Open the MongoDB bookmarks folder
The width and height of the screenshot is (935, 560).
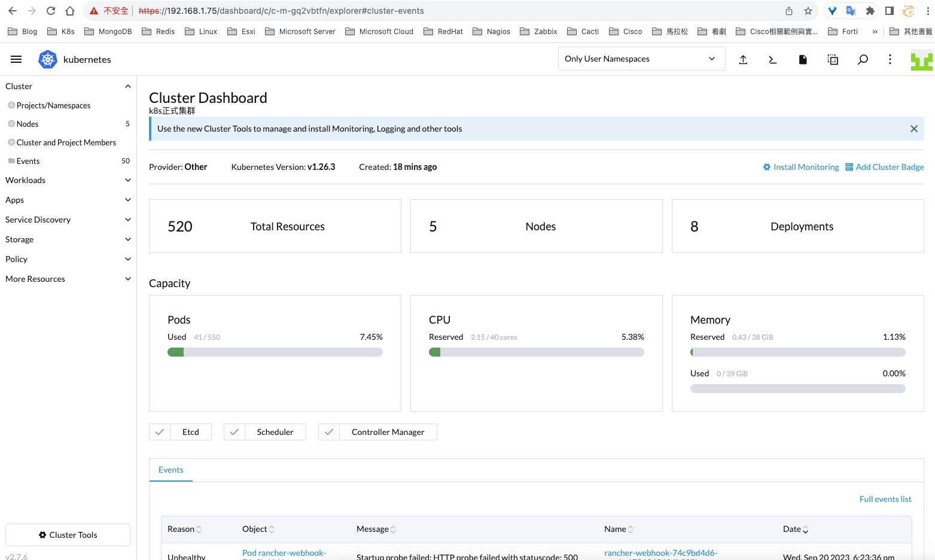108,32
